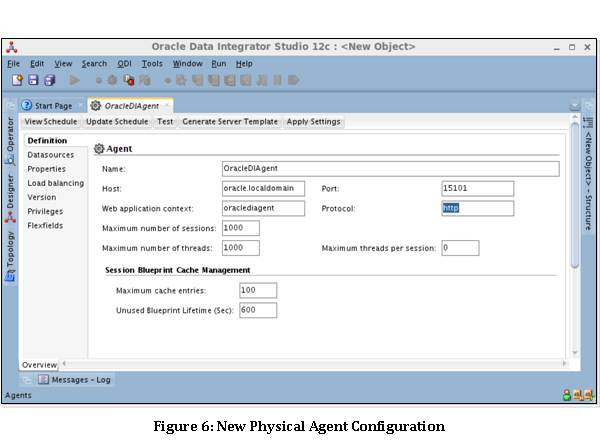Click the New object toolbar icon
Image resolution: width=600 pixels, height=443 pixels.
point(17,80)
